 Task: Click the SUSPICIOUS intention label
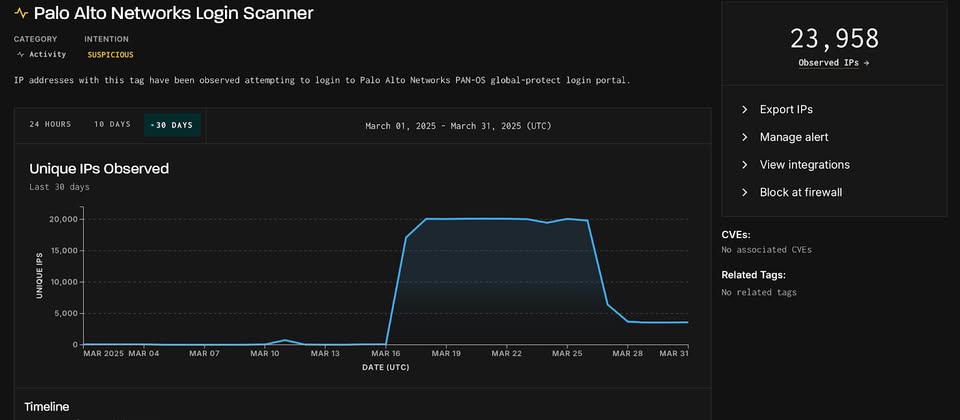[x=110, y=54]
